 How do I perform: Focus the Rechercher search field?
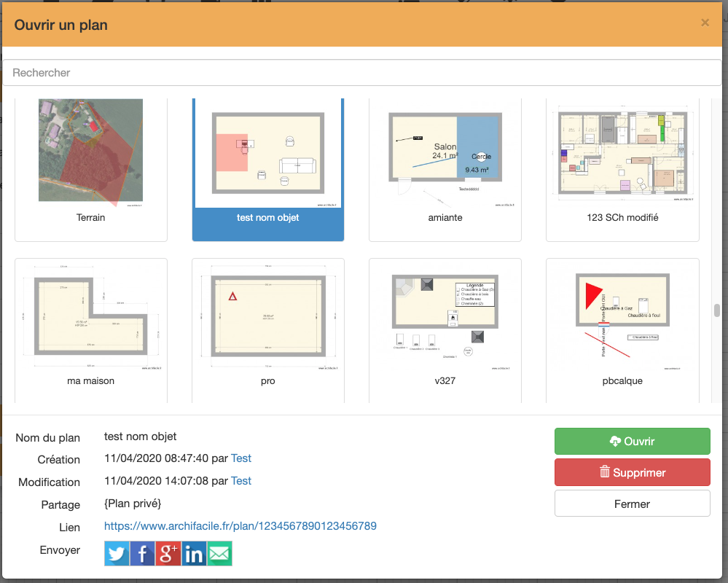[x=362, y=73]
